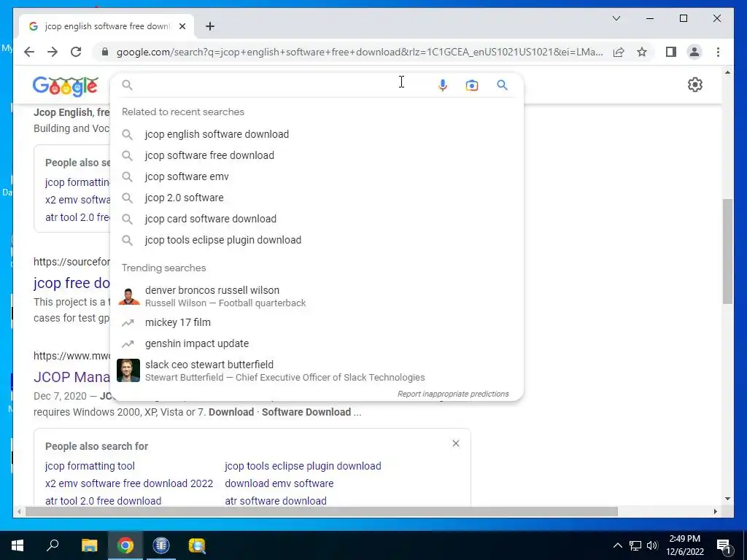This screenshot has height=560, width=747.
Task: Click scrollbar down arrow
Action: tap(727, 499)
